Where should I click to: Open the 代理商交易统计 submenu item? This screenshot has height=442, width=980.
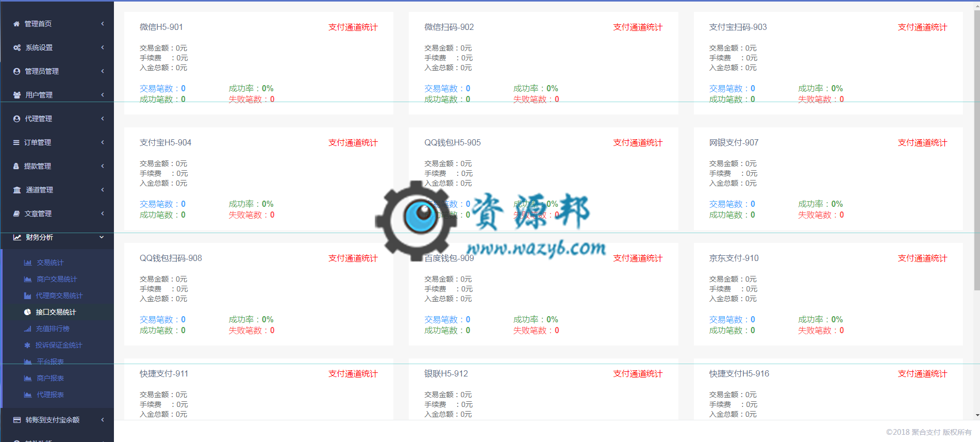pos(59,296)
